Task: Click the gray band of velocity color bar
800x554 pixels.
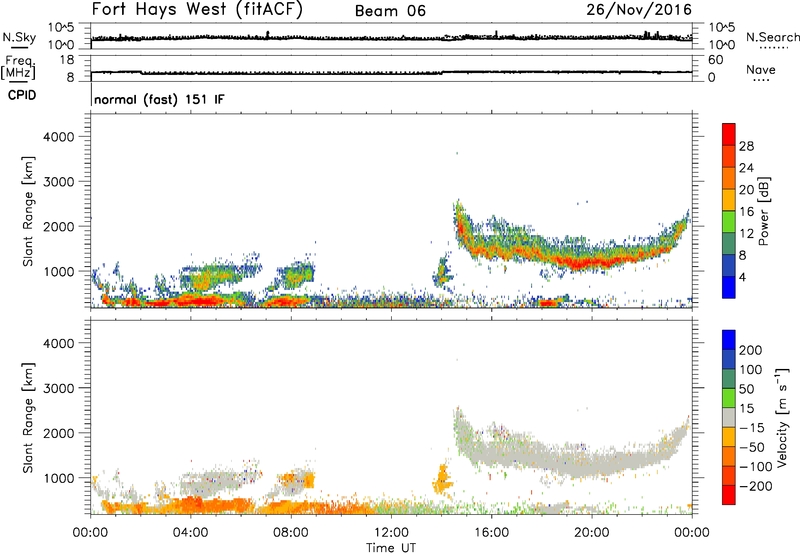Action: (729, 418)
